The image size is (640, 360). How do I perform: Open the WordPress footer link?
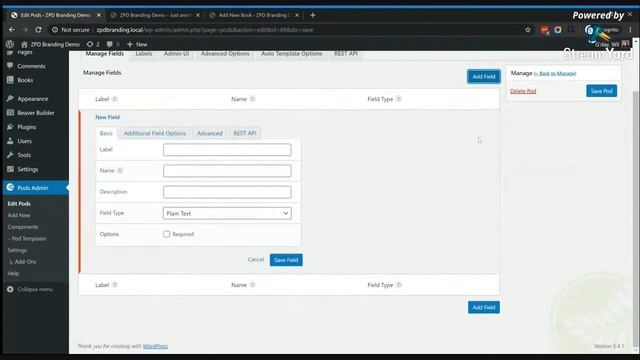point(155,346)
